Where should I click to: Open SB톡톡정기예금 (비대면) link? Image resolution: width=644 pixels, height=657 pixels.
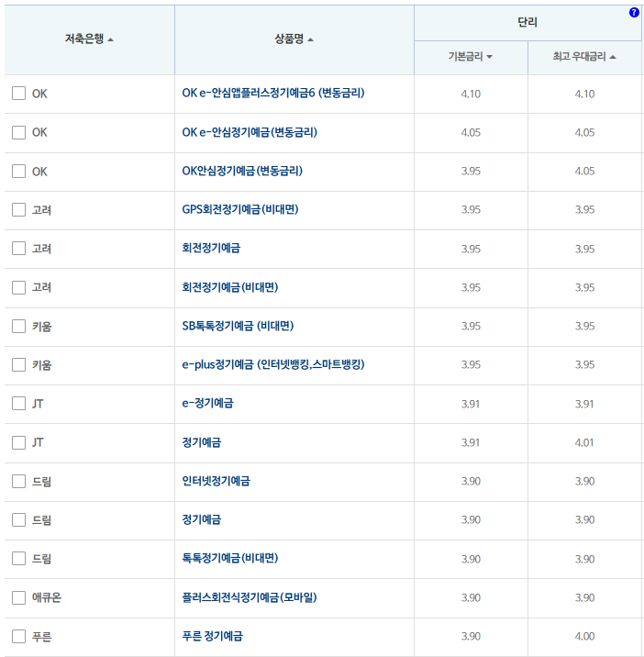tap(238, 326)
